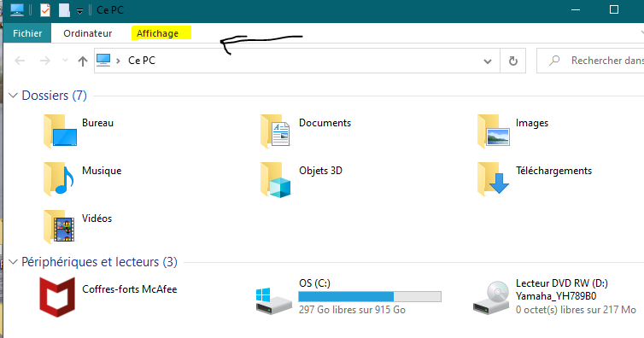Refresh the Ce PC view
This screenshot has height=338, width=644.
[x=513, y=61]
